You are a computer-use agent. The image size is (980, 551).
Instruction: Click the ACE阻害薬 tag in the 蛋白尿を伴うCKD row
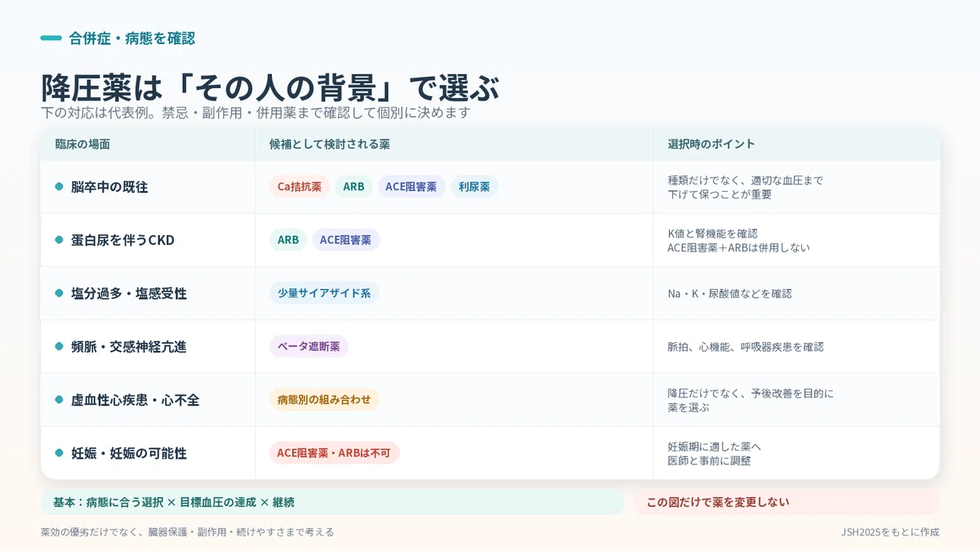[x=345, y=240]
